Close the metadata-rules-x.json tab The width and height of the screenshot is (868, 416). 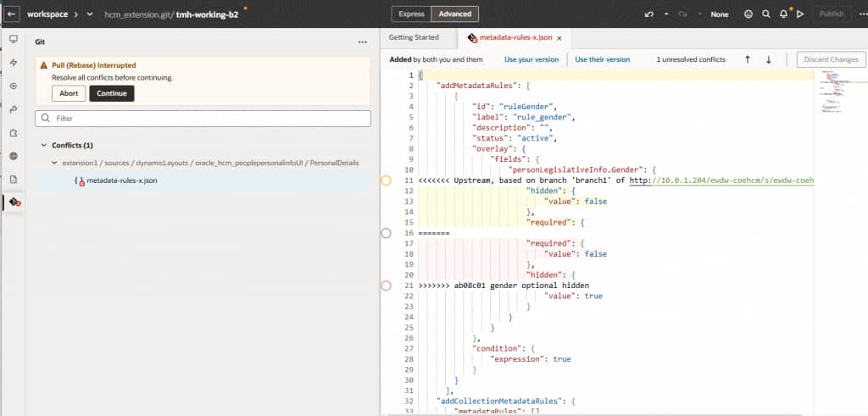click(x=559, y=38)
